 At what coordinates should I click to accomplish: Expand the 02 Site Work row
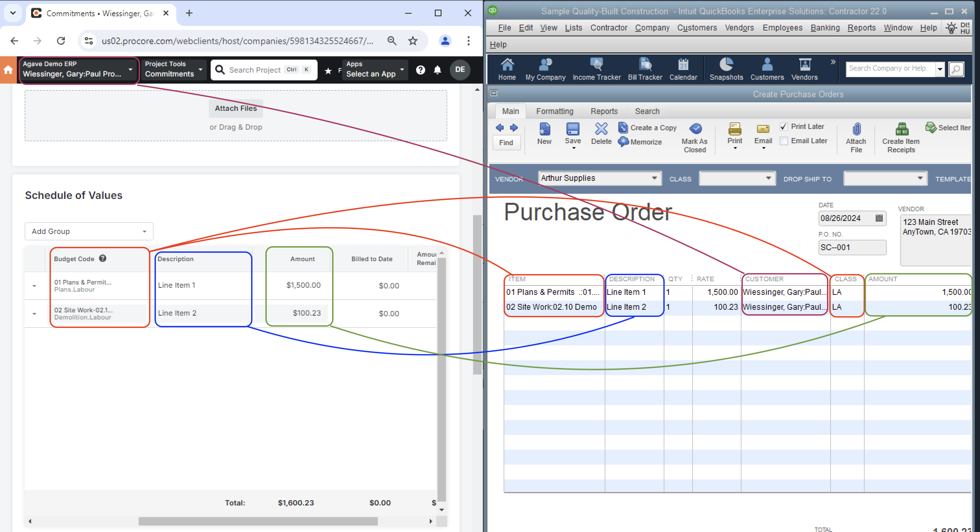pyautogui.click(x=34, y=314)
